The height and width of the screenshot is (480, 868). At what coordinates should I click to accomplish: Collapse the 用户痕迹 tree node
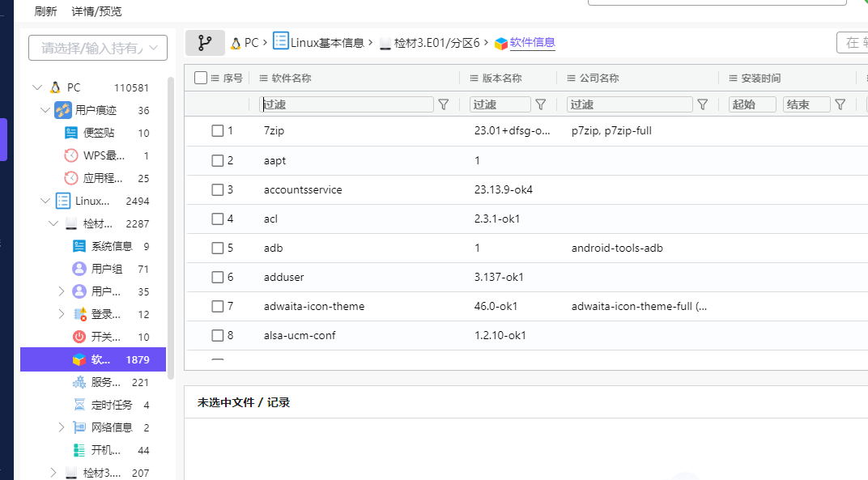[x=45, y=110]
